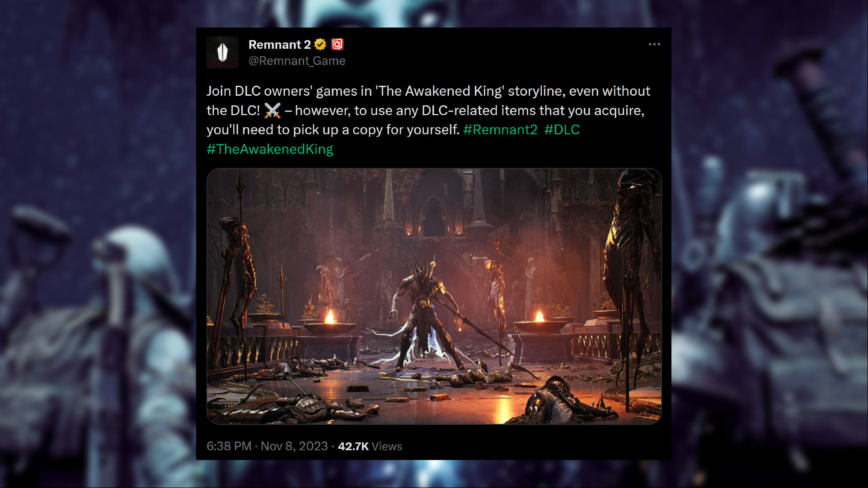Open the Remnant 2 profile avatar
The height and width of the screenshot is (488, 868).
point(222,52)
